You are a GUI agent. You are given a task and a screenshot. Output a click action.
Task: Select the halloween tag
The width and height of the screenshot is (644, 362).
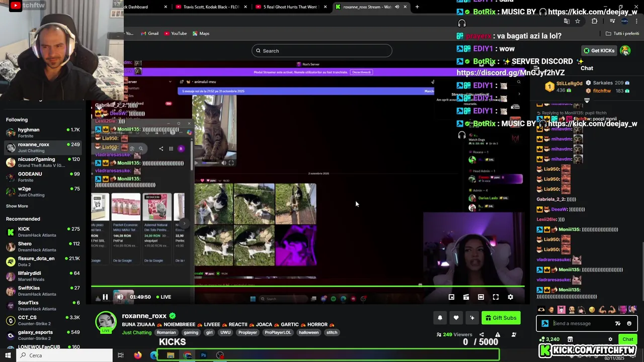coord(308,332)
